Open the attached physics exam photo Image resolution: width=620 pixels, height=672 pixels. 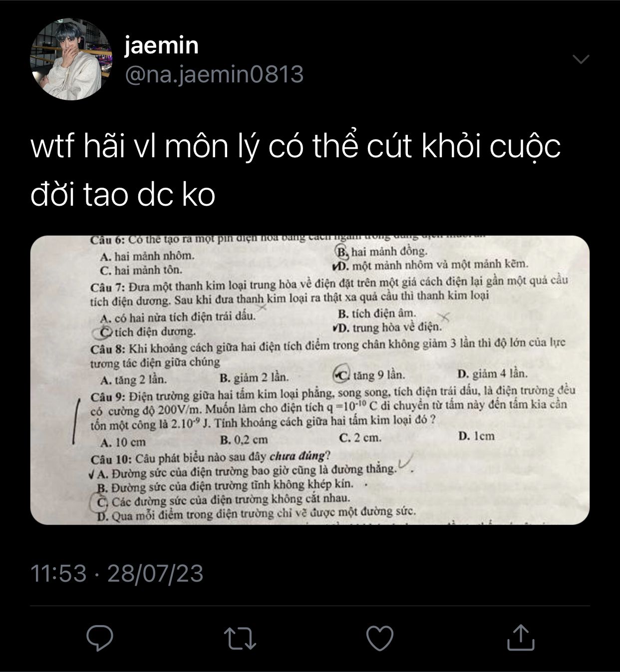coord(310,380)
